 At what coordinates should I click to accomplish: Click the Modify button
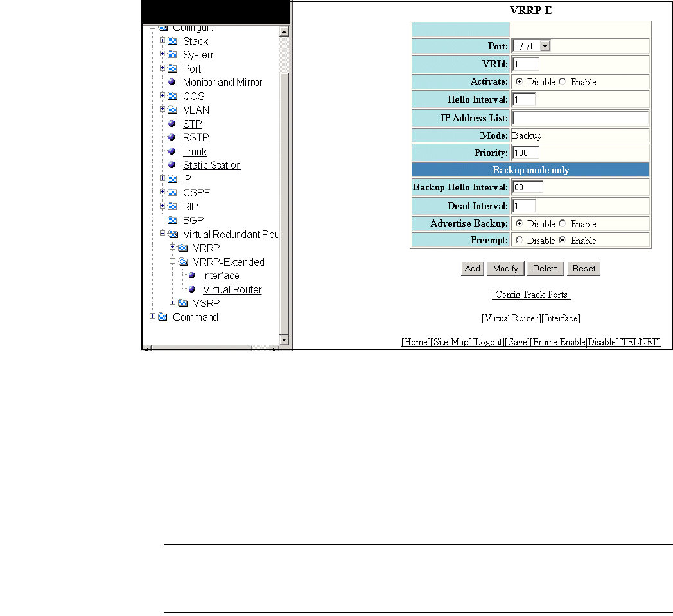505,268
